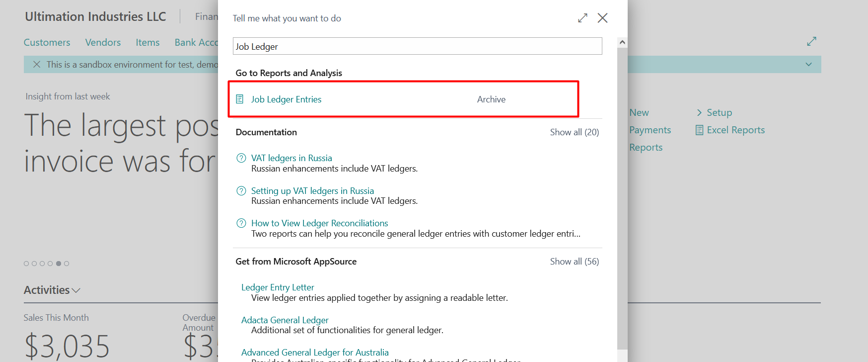Select the fifth insight carousel dot

point(59,264)
